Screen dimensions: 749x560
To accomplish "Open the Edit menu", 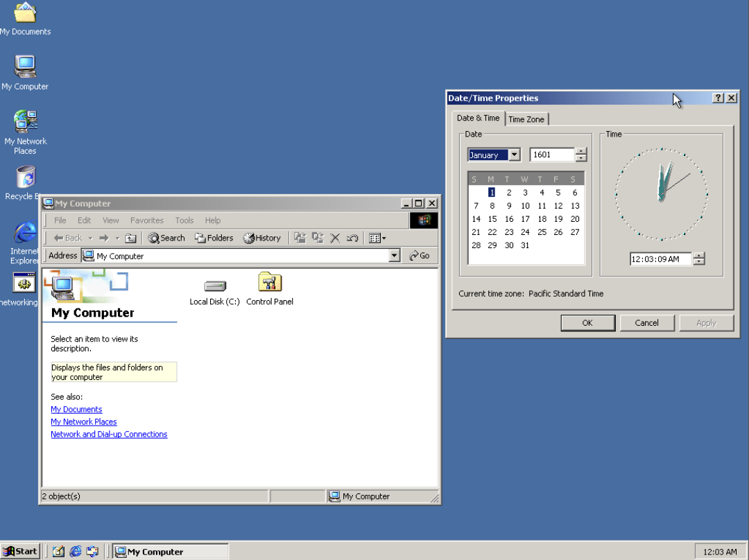I will (84, 220).
